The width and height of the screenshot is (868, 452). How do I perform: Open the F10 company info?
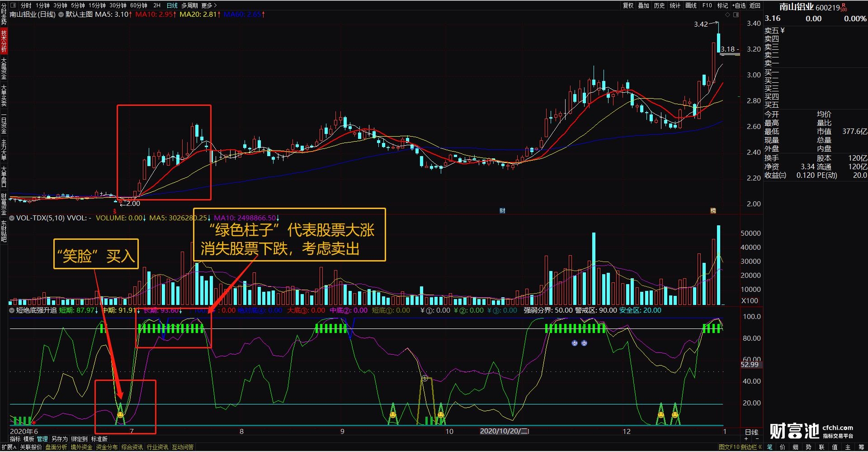[x=707, y=5]
